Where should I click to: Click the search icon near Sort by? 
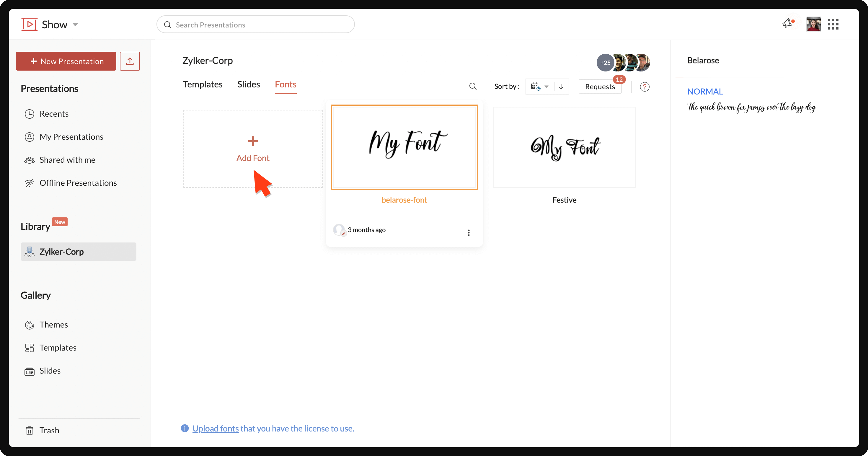tap(473, 87)
